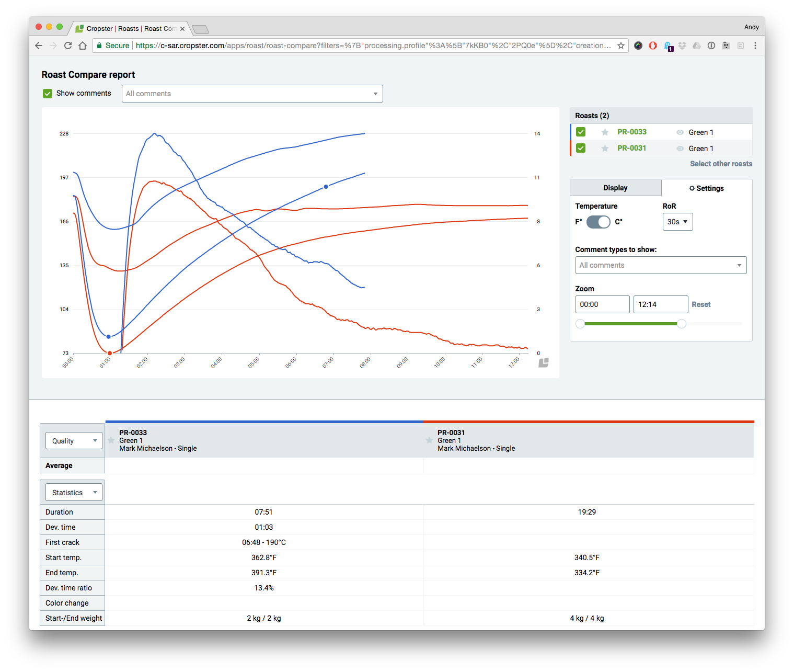Click the PR-0033 duration value 07:51
Screen dimensions: 794x672
263,512
